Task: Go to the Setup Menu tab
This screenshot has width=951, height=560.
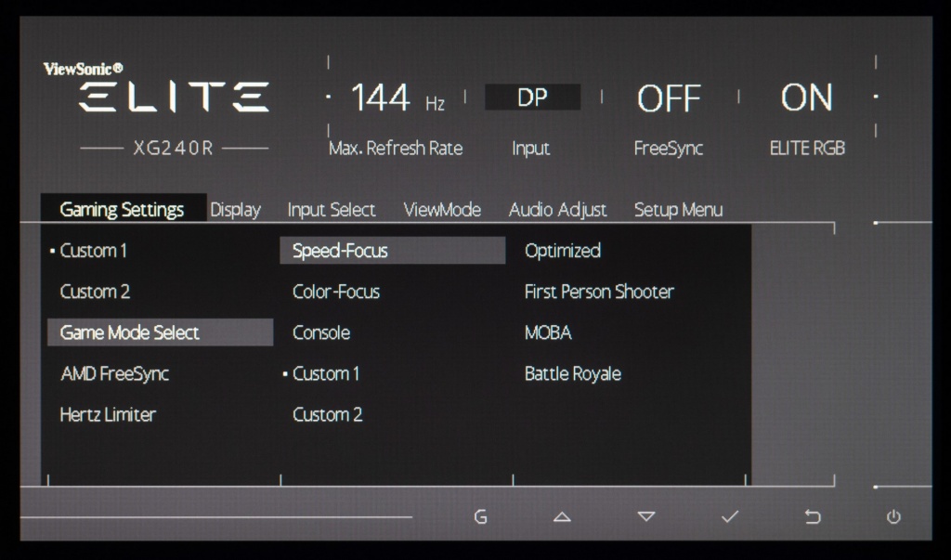Action: 678,210
